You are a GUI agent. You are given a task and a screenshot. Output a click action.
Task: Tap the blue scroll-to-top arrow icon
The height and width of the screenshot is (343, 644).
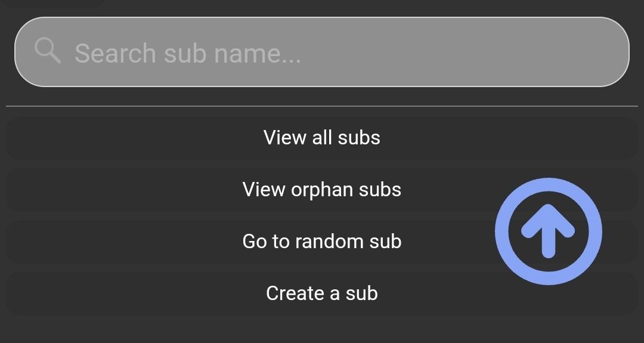548,231
